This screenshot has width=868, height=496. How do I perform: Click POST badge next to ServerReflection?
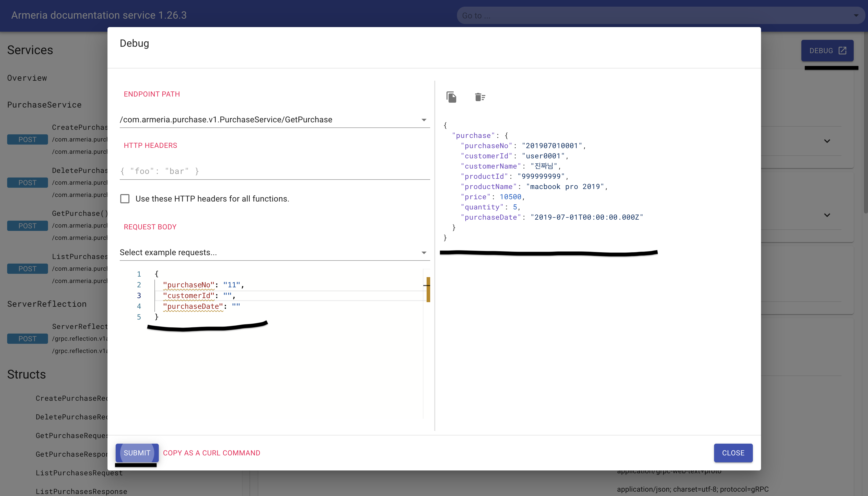pos(27,339)
